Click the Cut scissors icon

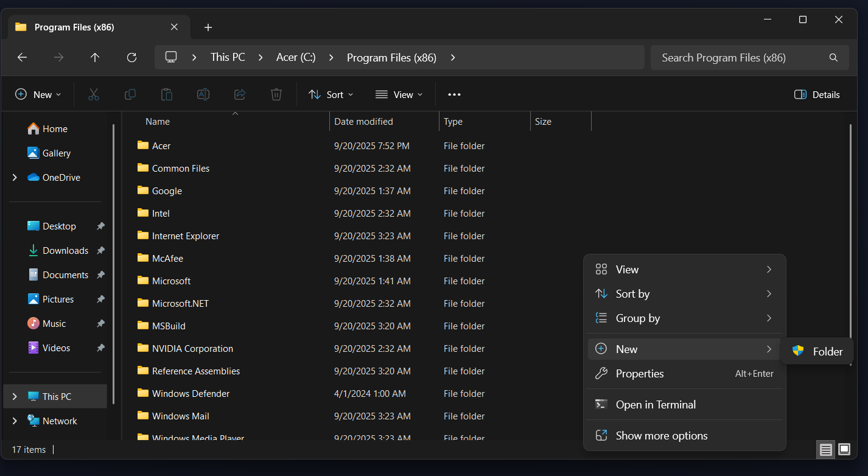(x=93, y=94)
